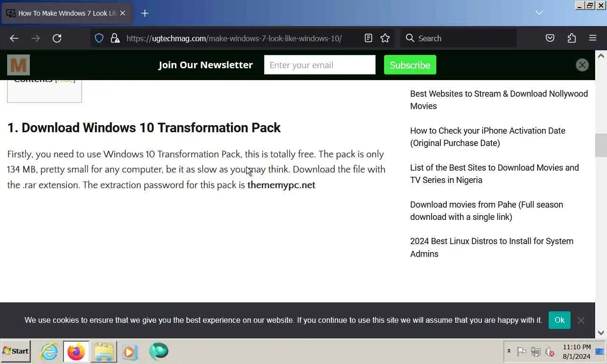
Task: Open 'How to Check your iPhone Activation Date'
Action: (x=487, y=137)
